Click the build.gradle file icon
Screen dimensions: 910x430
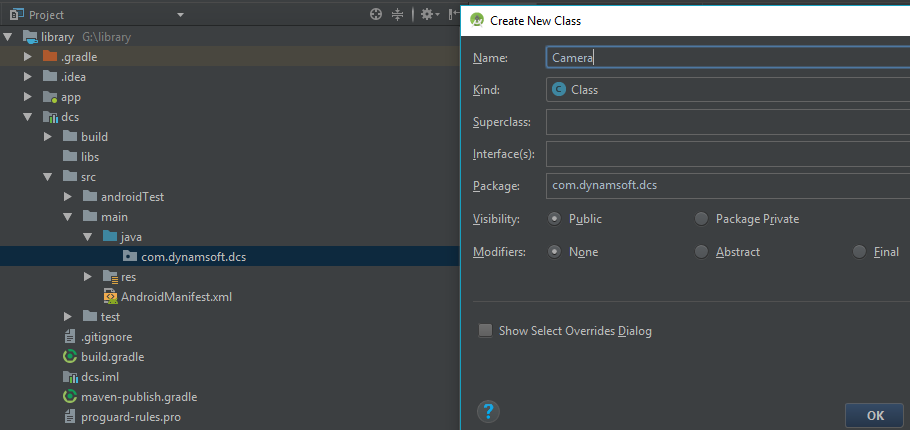pyautogui.click(x=70, y=357)
